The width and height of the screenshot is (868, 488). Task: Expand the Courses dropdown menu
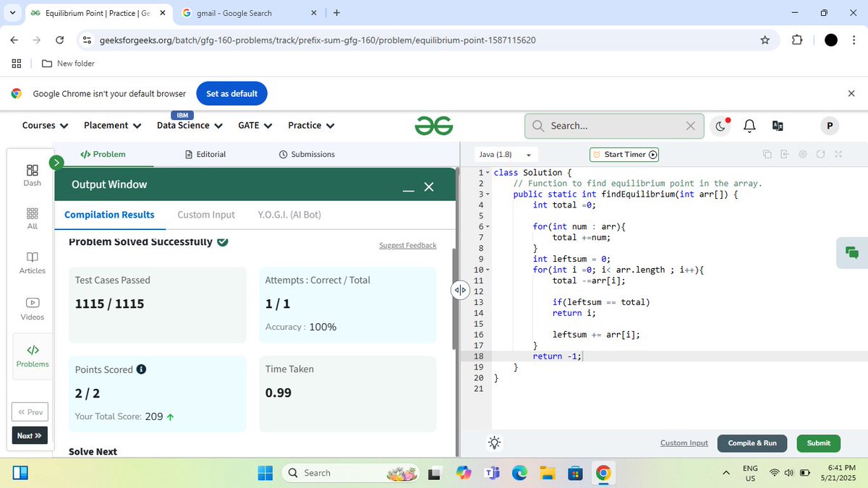(46, 125)
